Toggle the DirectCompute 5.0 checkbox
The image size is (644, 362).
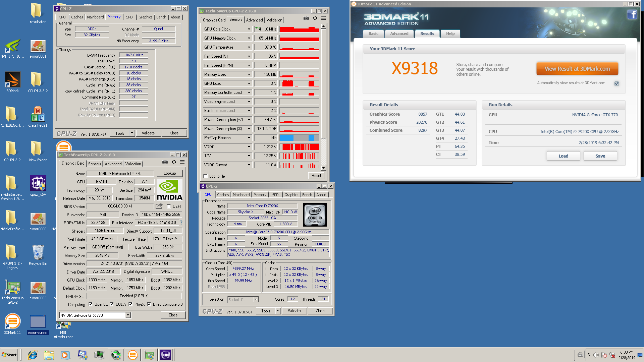tap(149, 304)
